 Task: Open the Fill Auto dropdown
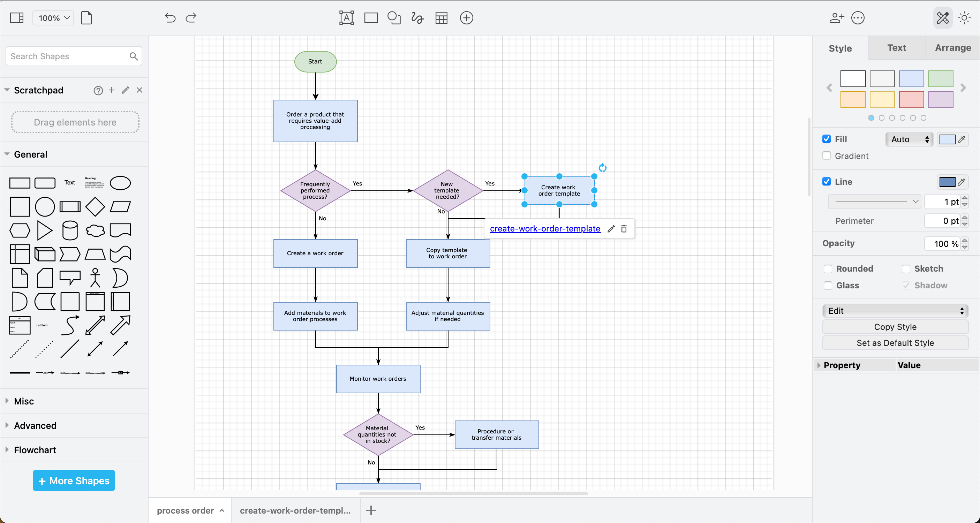(909, 139)
